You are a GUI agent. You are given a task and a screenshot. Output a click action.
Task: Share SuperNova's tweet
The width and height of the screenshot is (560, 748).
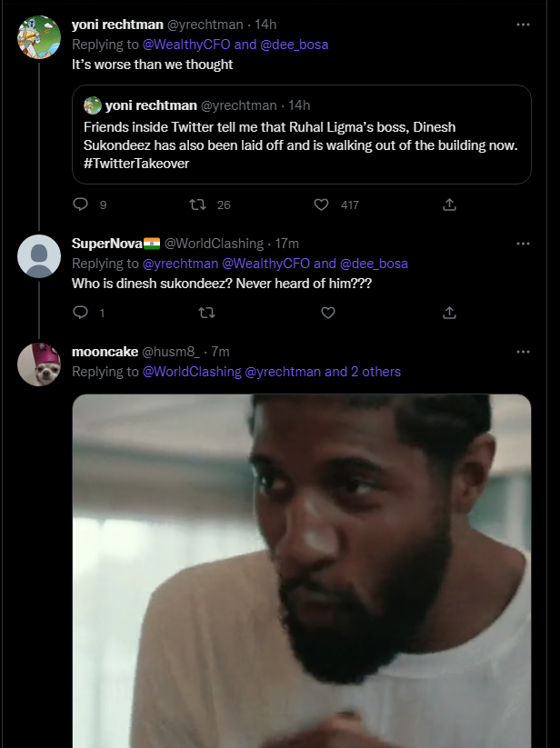pyautogui.click(x=449, y=313)
